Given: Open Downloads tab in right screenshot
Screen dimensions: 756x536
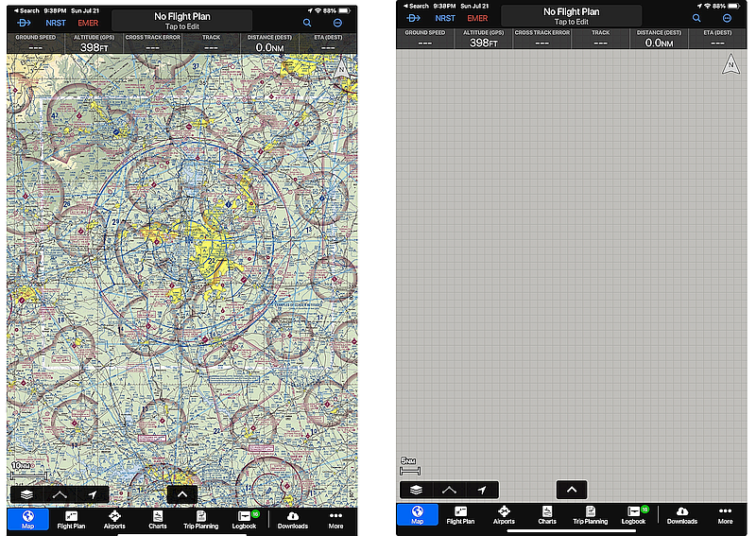Looking at the screenshot, I should click(x=682, y=515).
